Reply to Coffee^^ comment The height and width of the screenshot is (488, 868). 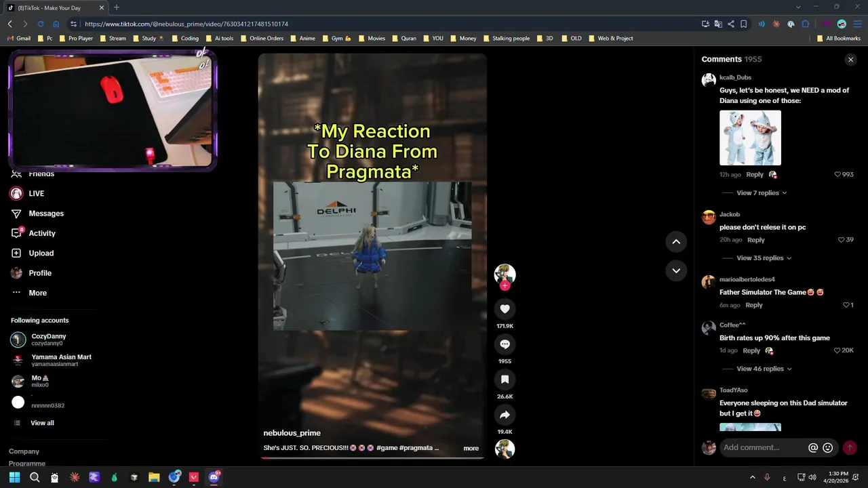tap(751, 350)
